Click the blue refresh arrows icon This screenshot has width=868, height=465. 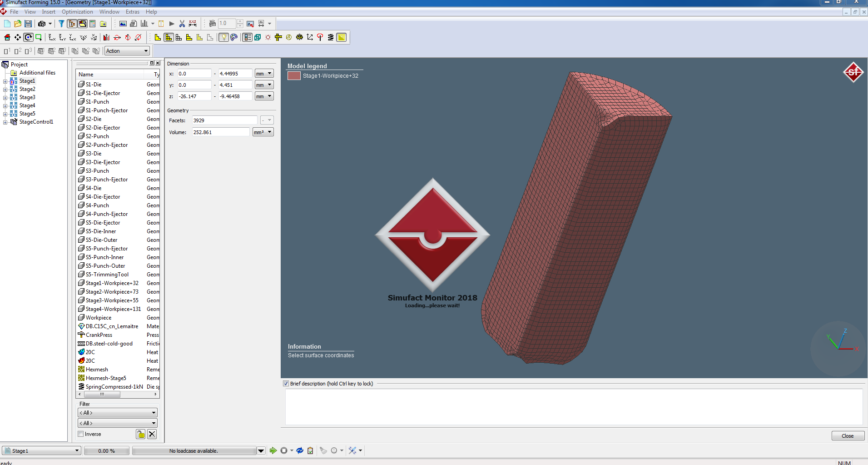[x=300, y=450]
